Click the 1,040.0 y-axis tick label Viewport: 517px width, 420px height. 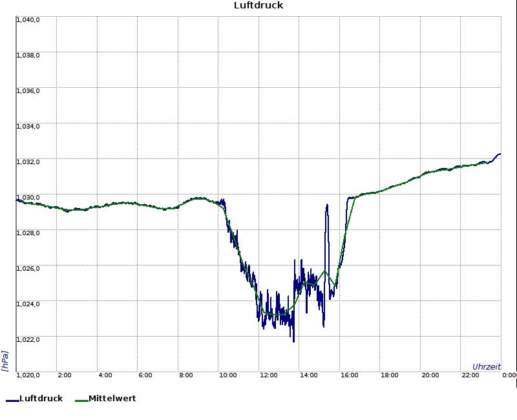click(x=28, y=20)
